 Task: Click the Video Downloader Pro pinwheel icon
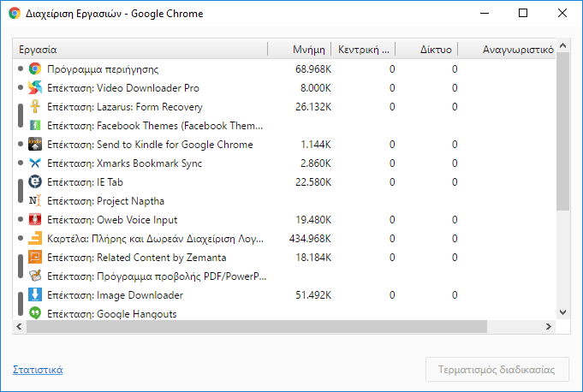coord(35,87)
